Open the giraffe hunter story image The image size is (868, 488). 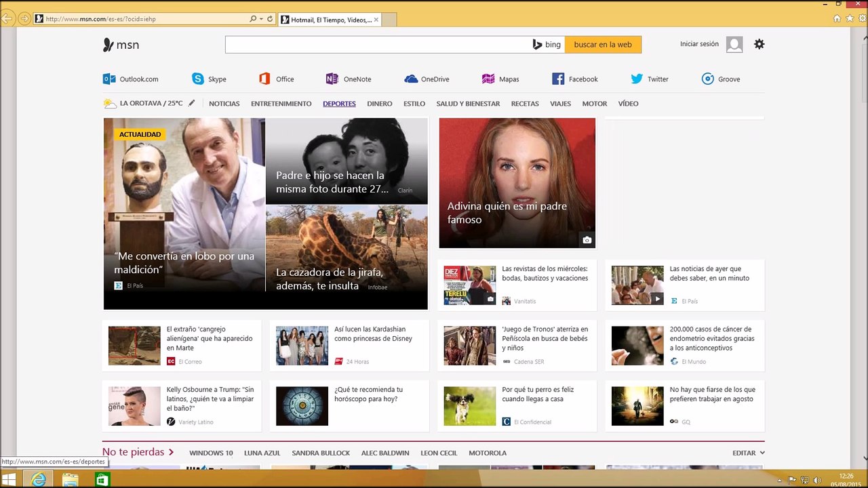click(x=347, y=258)
